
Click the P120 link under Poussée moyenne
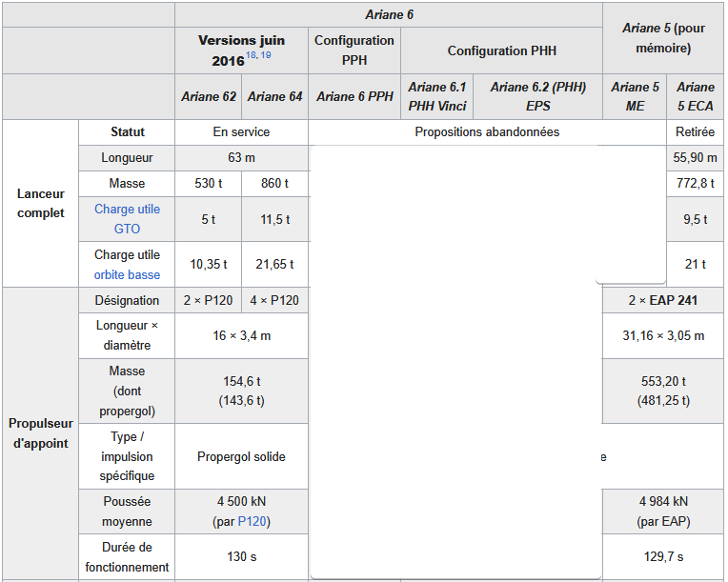pyautogui.click(x=252, y=521)
